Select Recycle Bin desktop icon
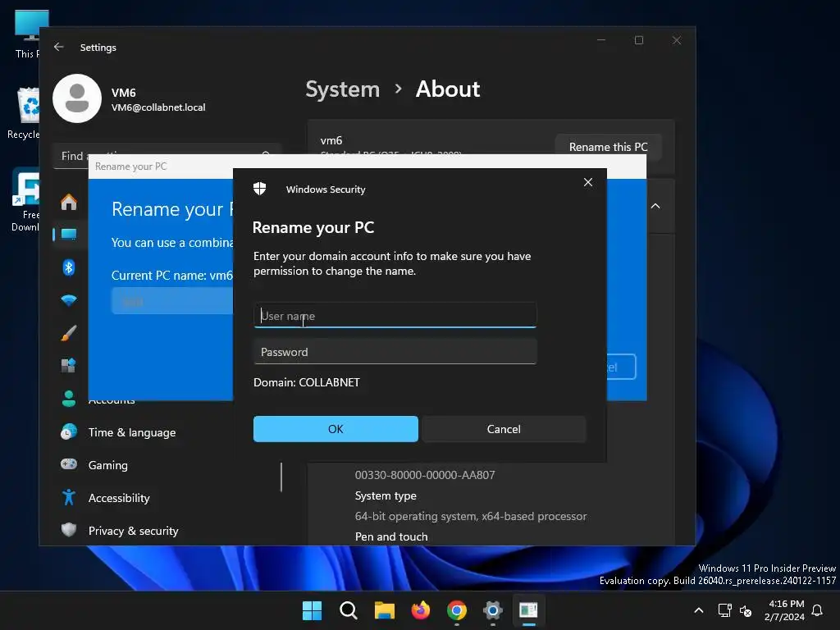 click(x=25, y=113)
